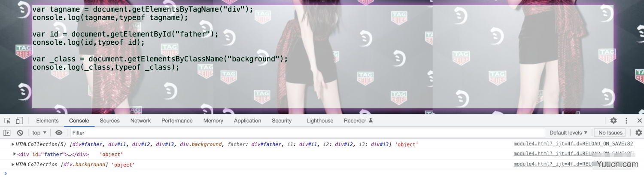Image resolution: width=644 pixels, height=177 pixels.
Task: Focus the console Filter input field
Action: (308, 133)
